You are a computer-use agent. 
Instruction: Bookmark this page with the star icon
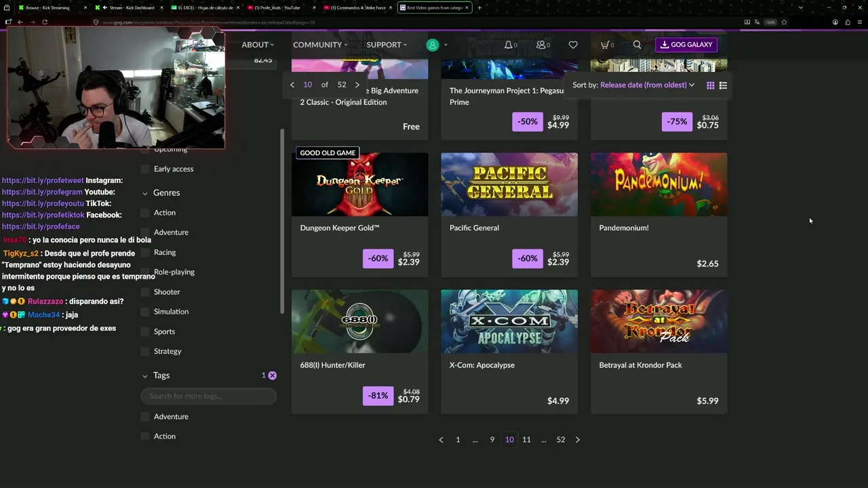point(784,22)
